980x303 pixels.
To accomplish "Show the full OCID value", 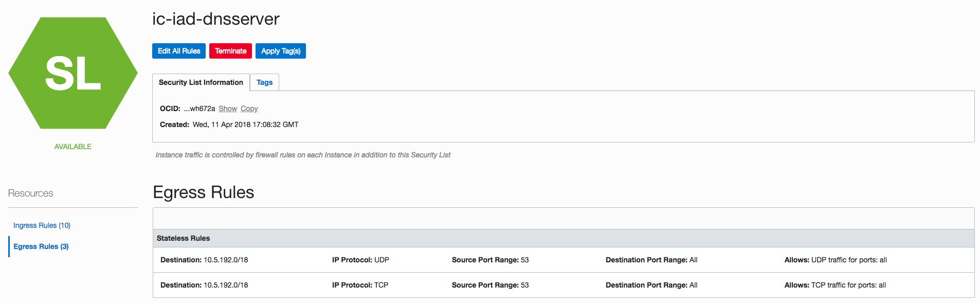I will click(228, 109).
